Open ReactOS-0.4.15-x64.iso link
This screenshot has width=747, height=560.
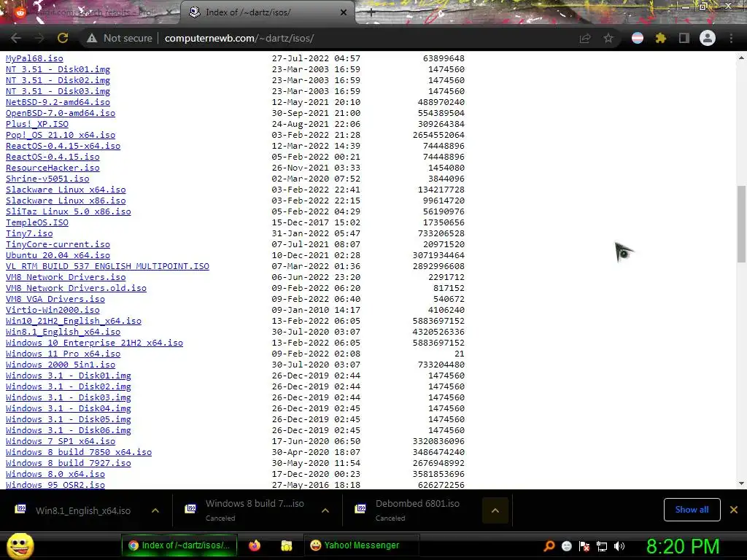(63, 146)
